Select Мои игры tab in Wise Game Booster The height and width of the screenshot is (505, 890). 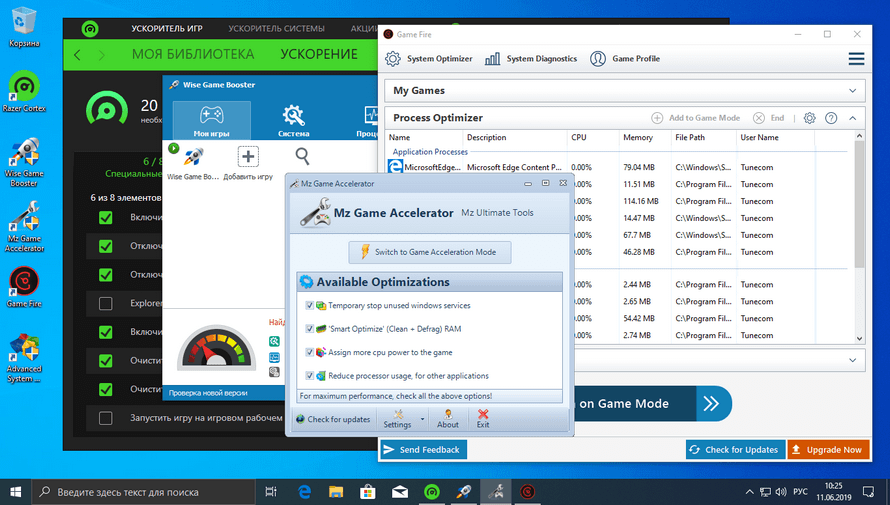(x=212, y=120)
